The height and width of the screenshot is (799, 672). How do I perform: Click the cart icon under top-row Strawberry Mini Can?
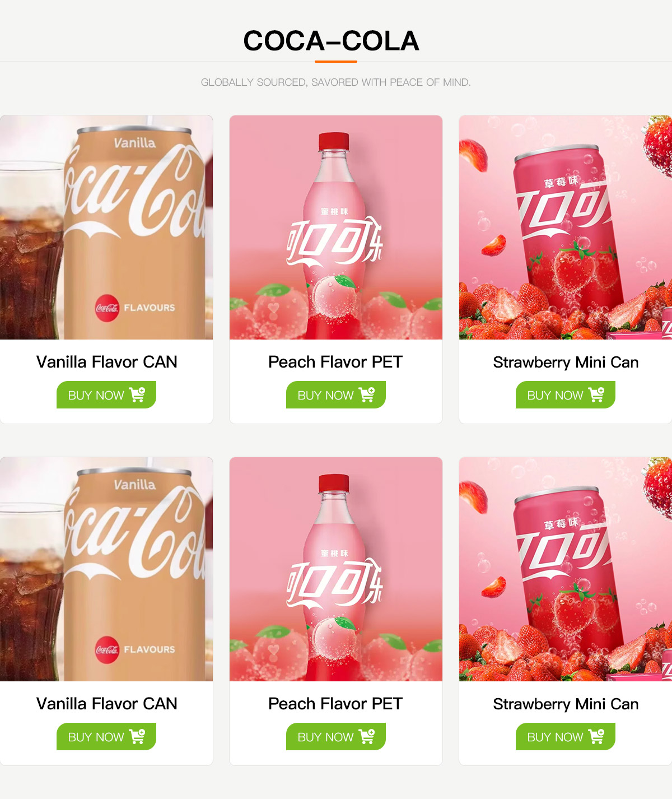596,394
